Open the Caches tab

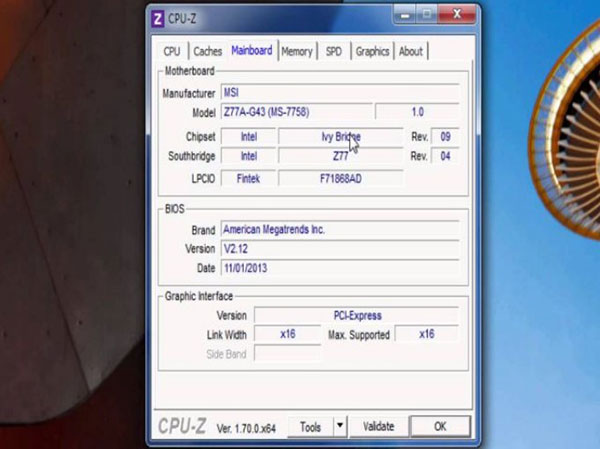click(207, 52)
